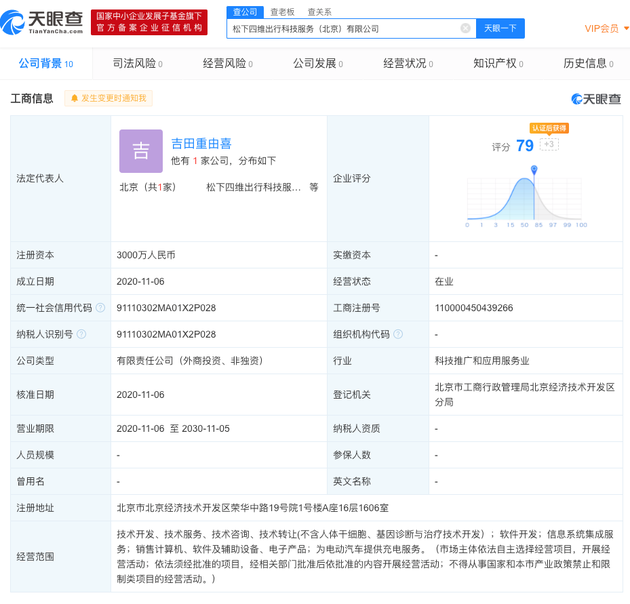Click the score marker pin on chart
Image resolution: width=630 pixels, height=604 pixels.
534,170
